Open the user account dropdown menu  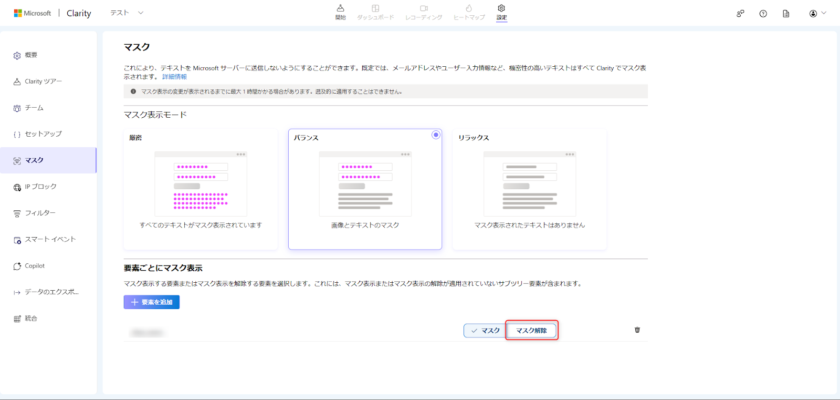click(x=817, y=13)
